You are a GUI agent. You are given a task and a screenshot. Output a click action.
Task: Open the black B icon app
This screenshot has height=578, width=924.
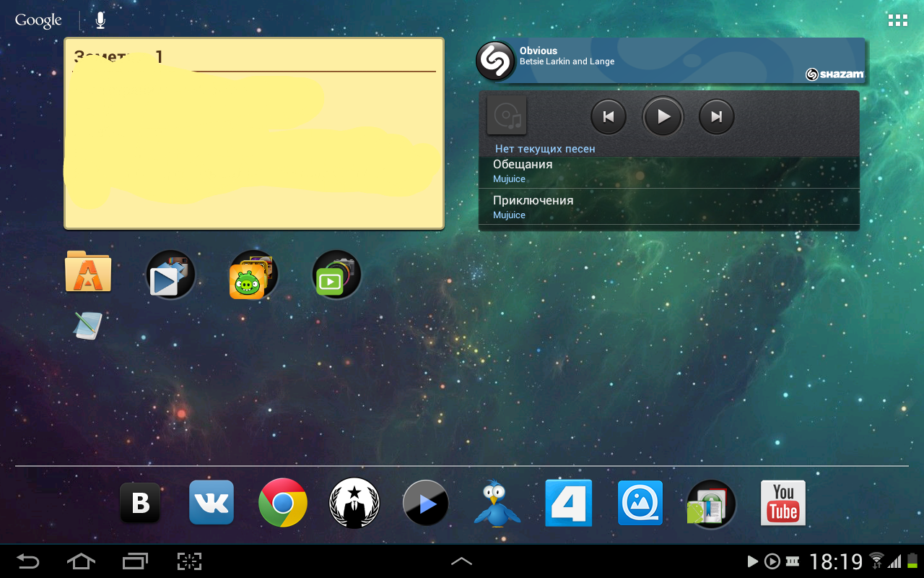click(x=140, y=503)
